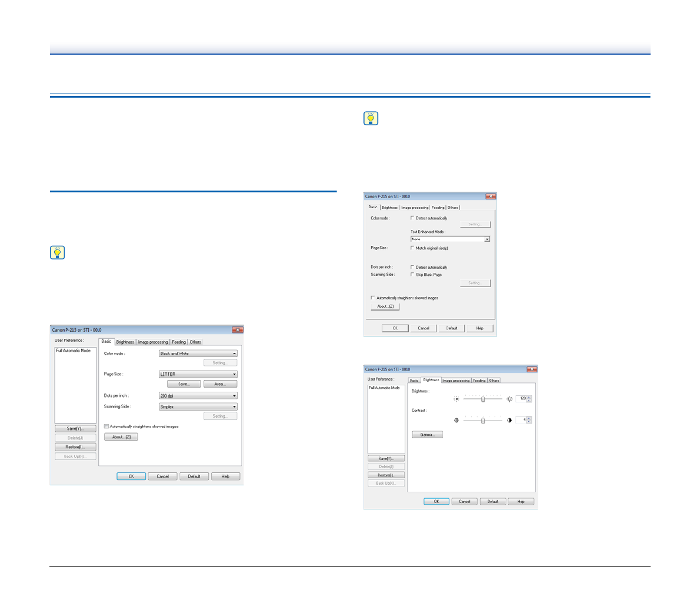This screenshot has width=700, height=600.
Task: Expand the LETTER page size dropdown
Action: point(234,374)
